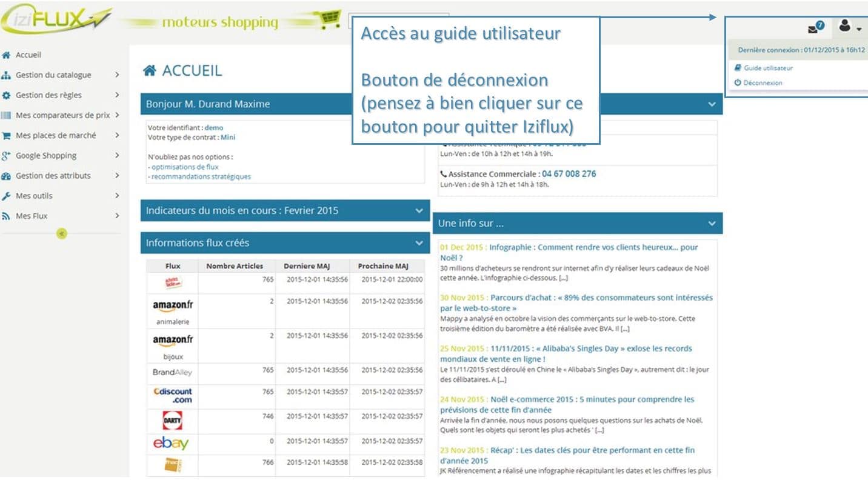This screenshot has height=480, width=868.
Task: Open Accueil menu item
Action: (x=28, y=55)
